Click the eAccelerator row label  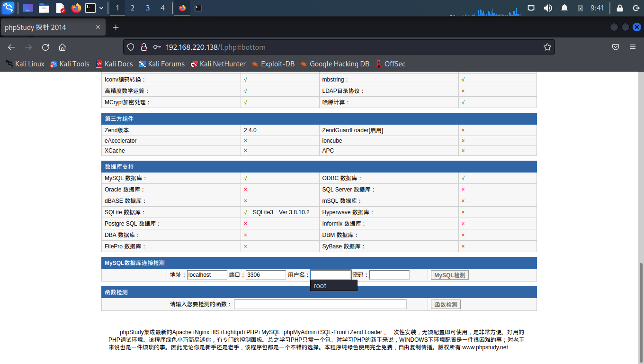pos(120,141)
